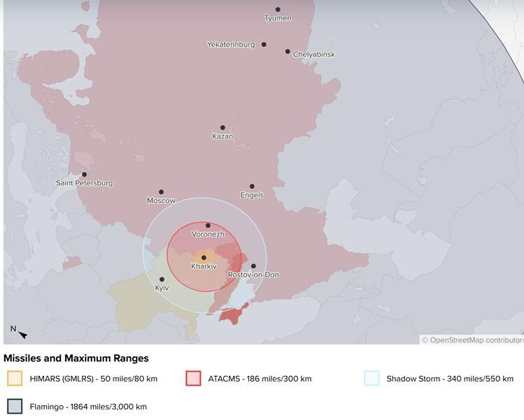
Task: Select the Engels city marker dot
Action: coord(252,187)
